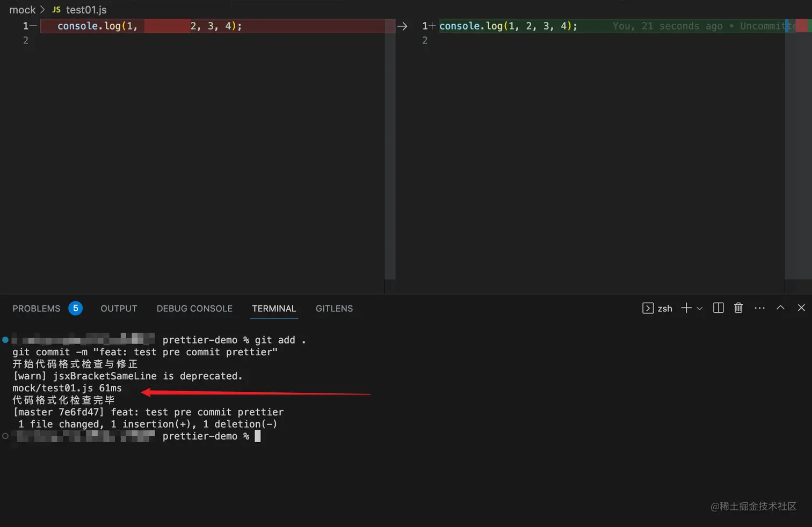
Task: Click inside the terminal command prompt
Action: [258, 436]
